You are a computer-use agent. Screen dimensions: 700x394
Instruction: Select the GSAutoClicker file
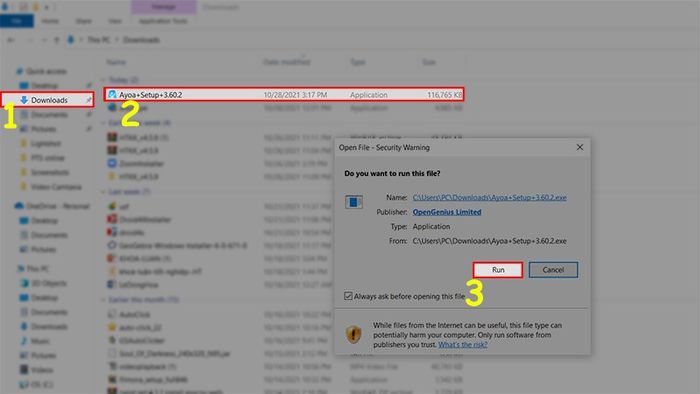point(142,340)
